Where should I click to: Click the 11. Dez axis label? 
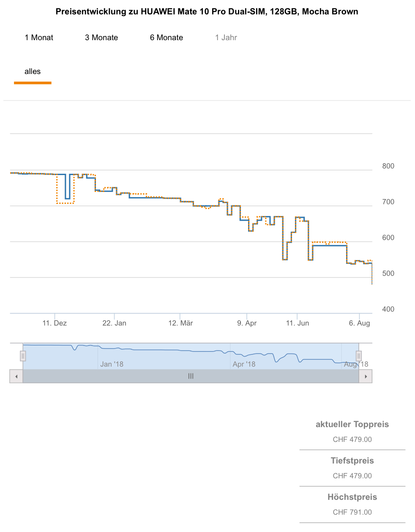pyautogui.click(x=55, y=323)
